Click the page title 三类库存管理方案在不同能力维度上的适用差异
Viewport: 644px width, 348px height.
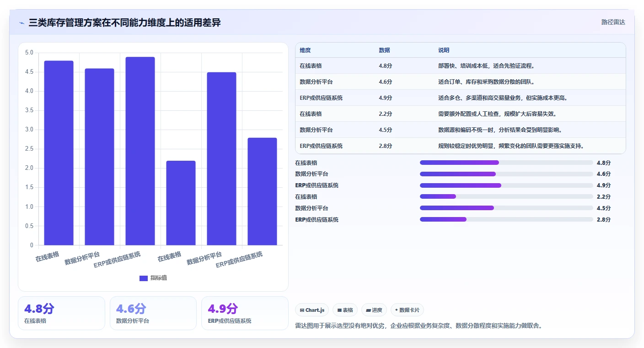(125, 22)
